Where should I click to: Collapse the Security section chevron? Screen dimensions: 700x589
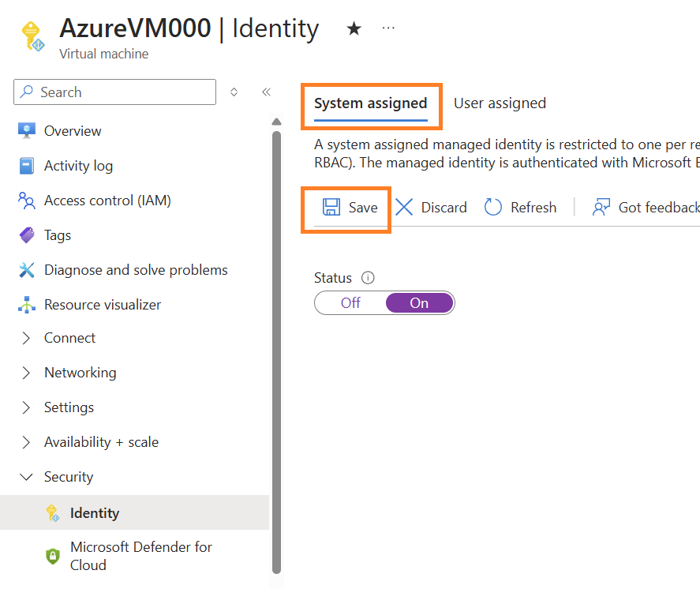click(26, 477)
